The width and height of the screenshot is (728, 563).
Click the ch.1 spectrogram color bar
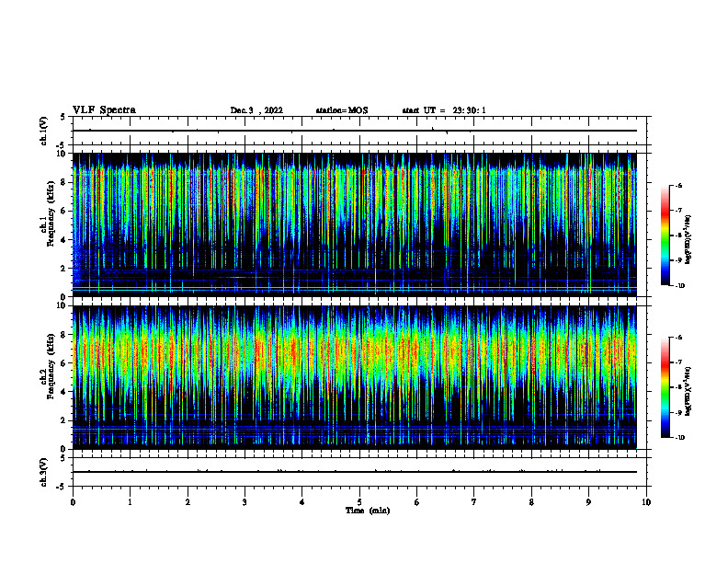(665, 236)
